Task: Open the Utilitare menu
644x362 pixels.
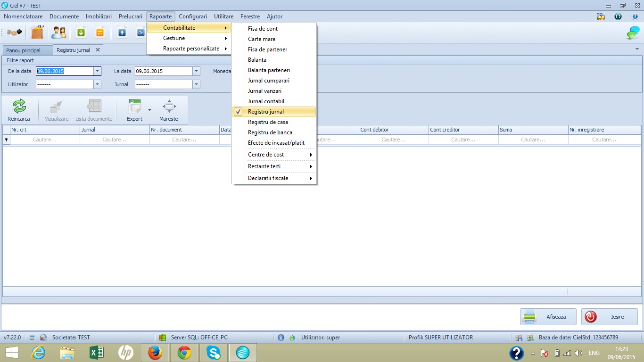Action: [223, 16]
